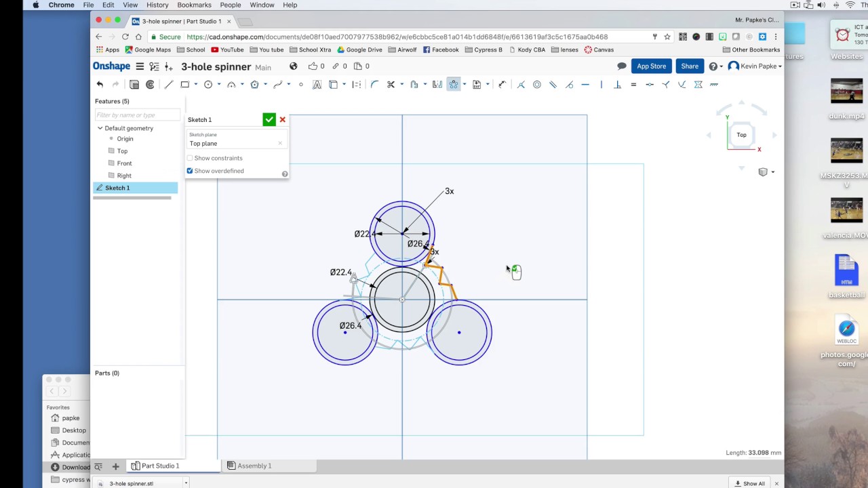Undo the last sketch action
Viewport: 868px width, 488px height.
click(100, 85)
